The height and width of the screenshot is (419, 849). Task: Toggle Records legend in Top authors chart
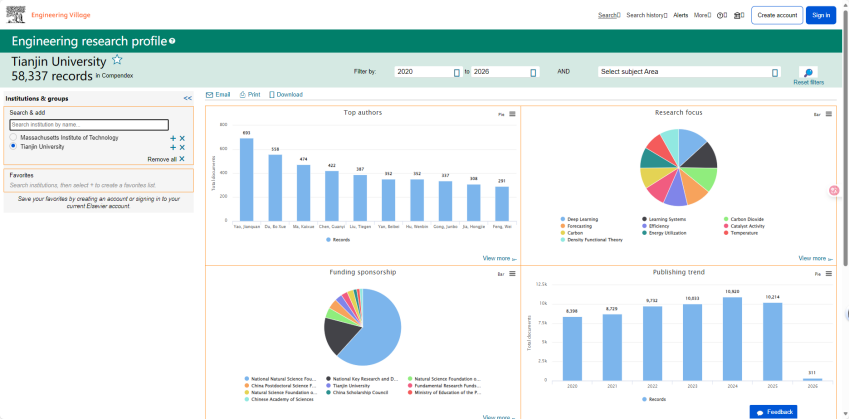click(x=338, y=239)
